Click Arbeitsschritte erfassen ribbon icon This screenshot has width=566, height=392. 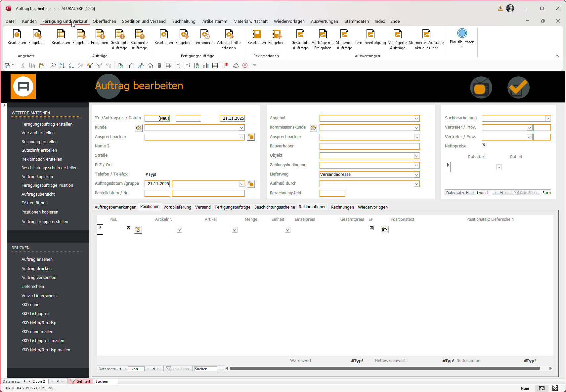229,34
